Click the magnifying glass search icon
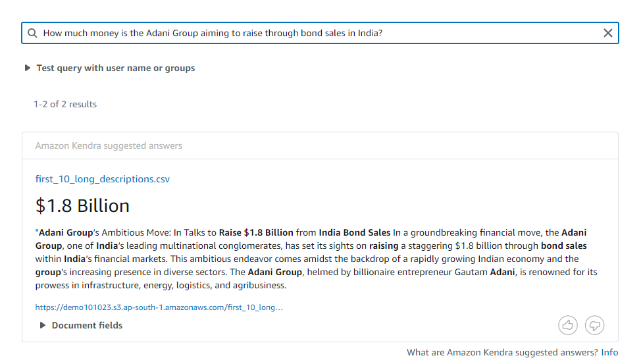643x364 pixels. point(32,33)
